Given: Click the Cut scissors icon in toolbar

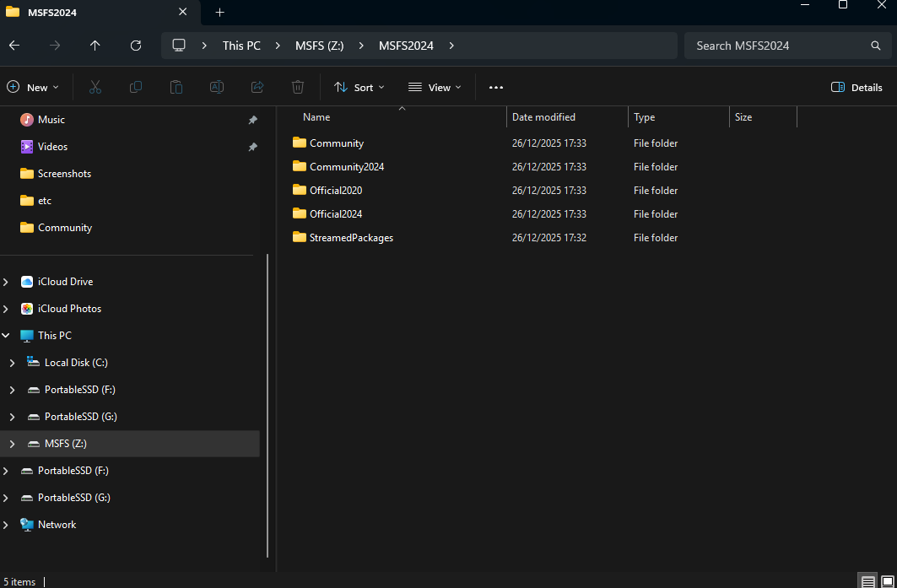Looking at the screenshot, I should pyautogui.click(x=95, y=87).
